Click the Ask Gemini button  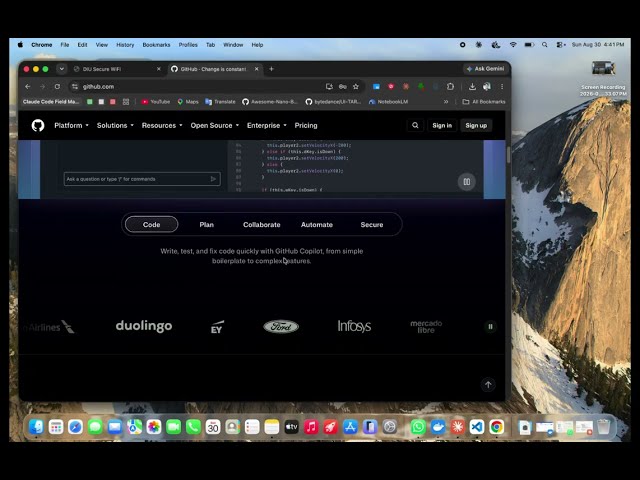[485, 69]
